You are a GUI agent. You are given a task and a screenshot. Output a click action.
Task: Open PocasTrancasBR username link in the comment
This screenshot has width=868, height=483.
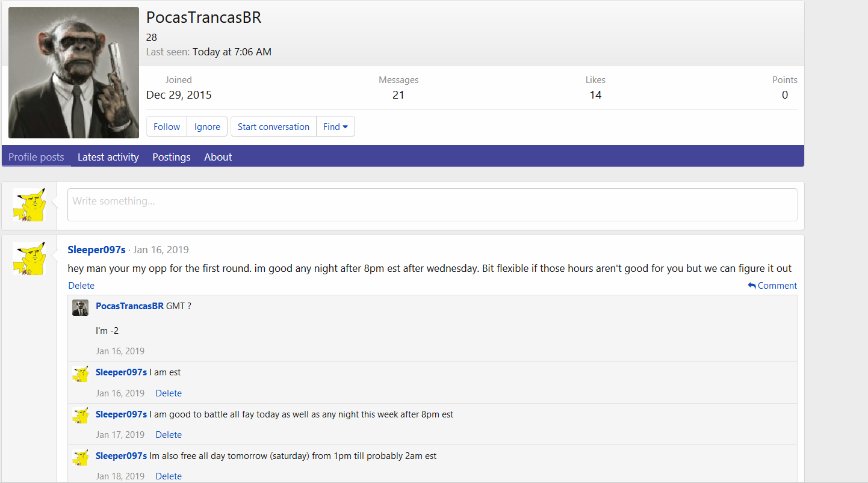pos(129,306)
